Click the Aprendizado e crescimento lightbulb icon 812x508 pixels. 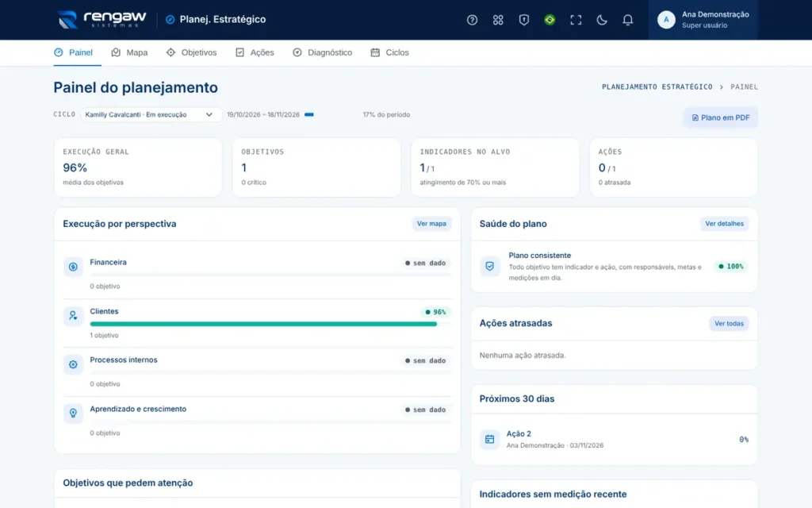coord(73,413)
